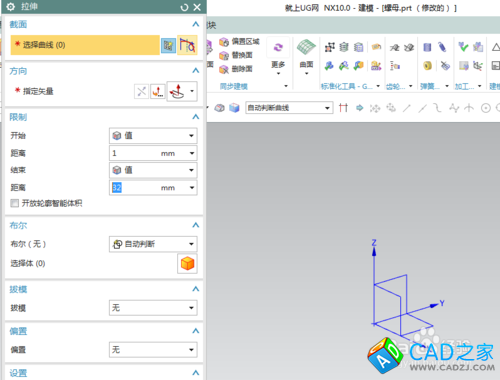Click the orange cube select body icon
Screen dimensions: 500x380
click(187, 264)
